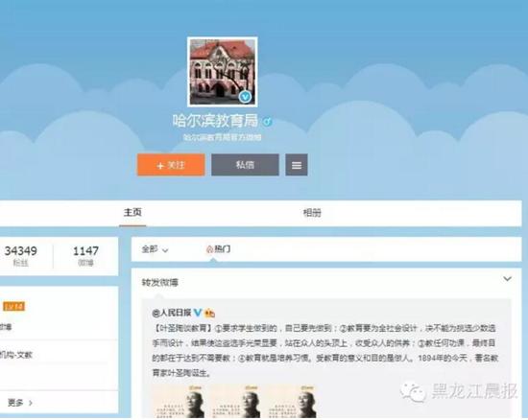Open private message with the 私信 button
Viewport: 528px width, 420px height.
245,165
